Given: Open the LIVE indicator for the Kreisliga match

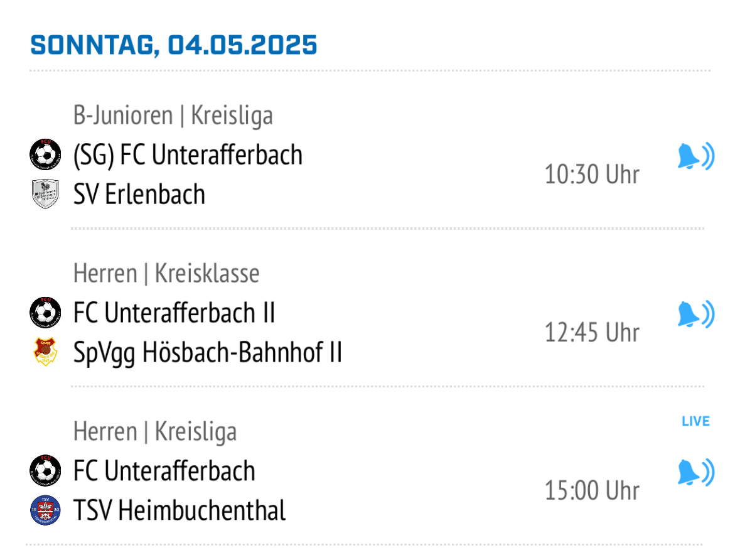Looking at the screenshot, I should click(695, 421).
